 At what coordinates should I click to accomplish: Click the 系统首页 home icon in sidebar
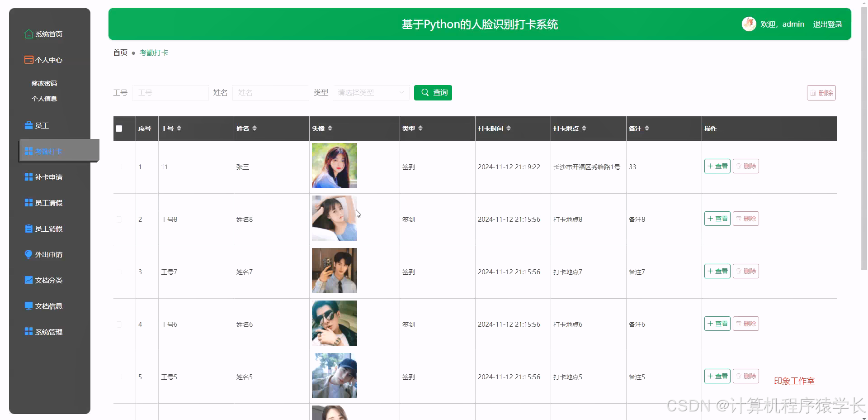click(x=28, y=34)
